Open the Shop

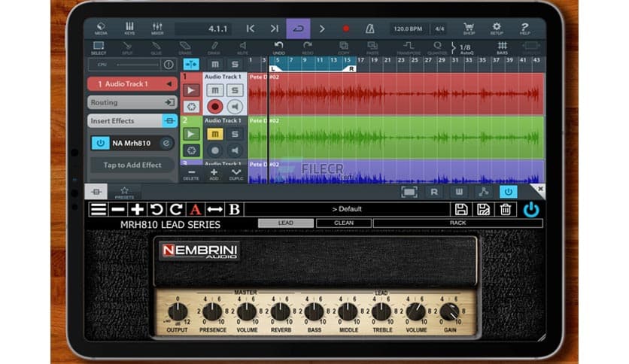(469, 29)
